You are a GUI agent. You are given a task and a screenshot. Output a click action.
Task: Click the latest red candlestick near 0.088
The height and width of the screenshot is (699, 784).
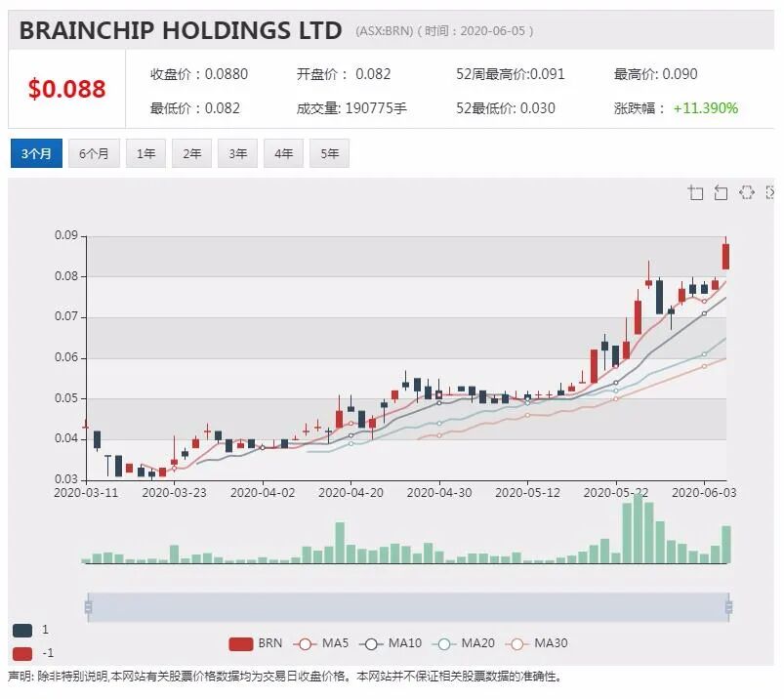pyautogui.click(x=726, y=257)
